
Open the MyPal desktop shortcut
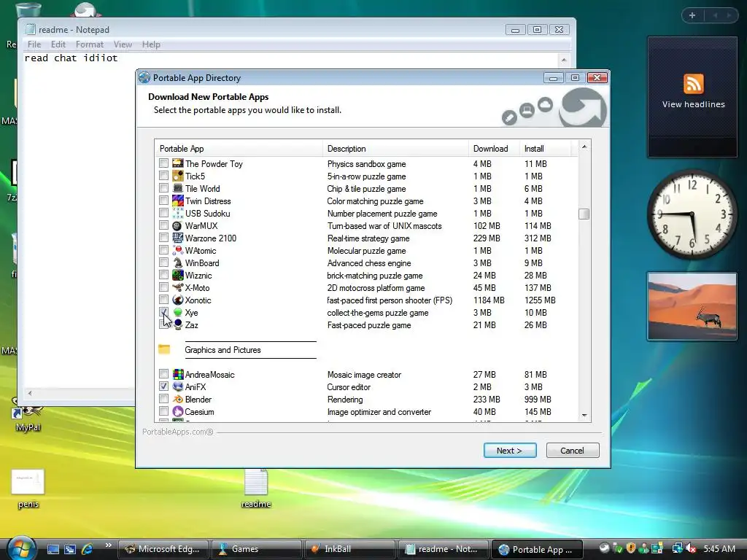[28, 415]
